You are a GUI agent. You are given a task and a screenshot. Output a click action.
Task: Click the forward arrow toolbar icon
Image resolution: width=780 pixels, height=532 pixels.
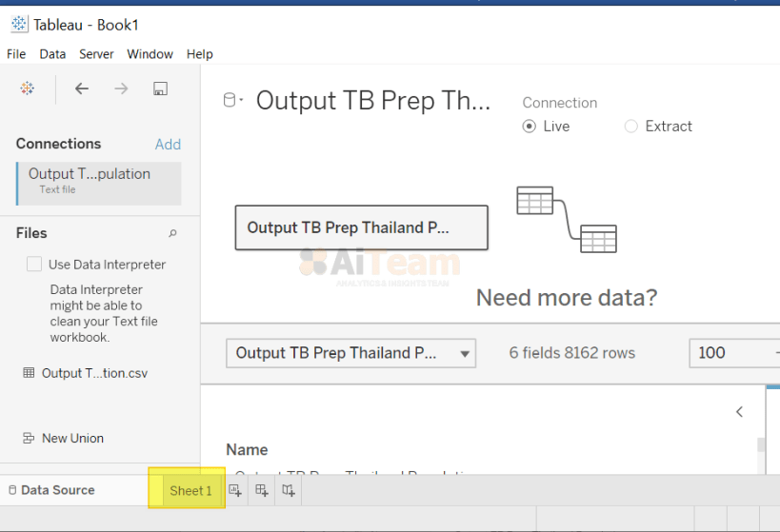tap(121, 89)
